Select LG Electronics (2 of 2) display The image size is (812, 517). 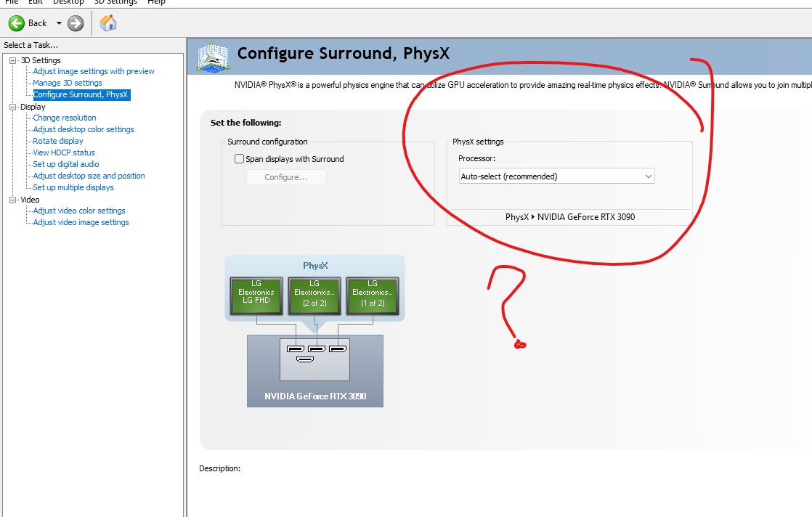314,296
